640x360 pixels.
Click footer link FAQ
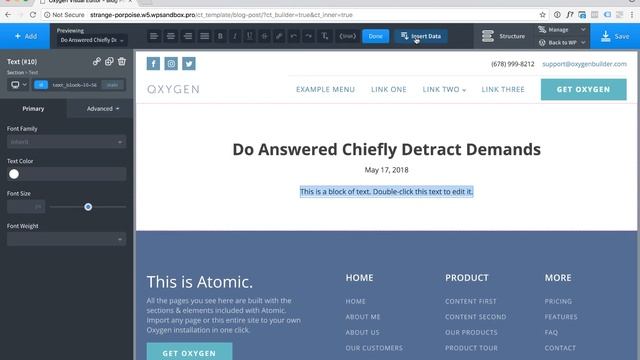click(551, 332)
